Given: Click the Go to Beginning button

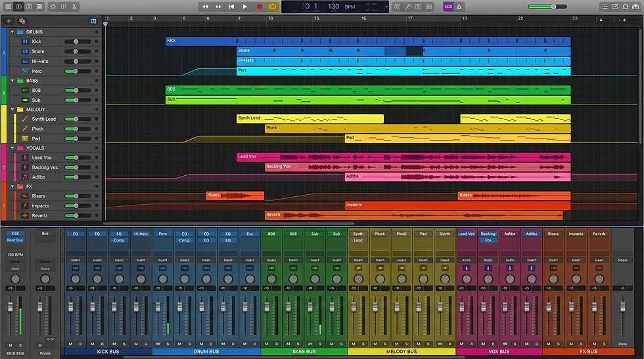Looking at the screenshot, I should (231, 7).
